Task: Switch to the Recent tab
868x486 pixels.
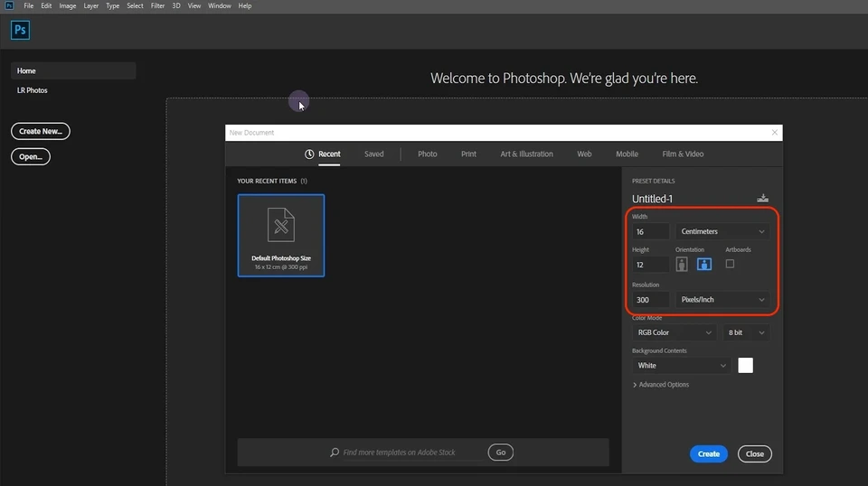Action: click(329, 154)
